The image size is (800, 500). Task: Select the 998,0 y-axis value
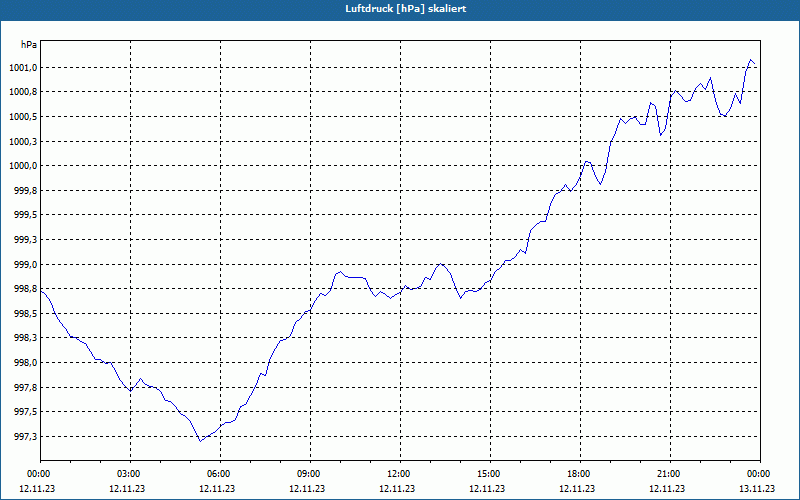[26, 363]
